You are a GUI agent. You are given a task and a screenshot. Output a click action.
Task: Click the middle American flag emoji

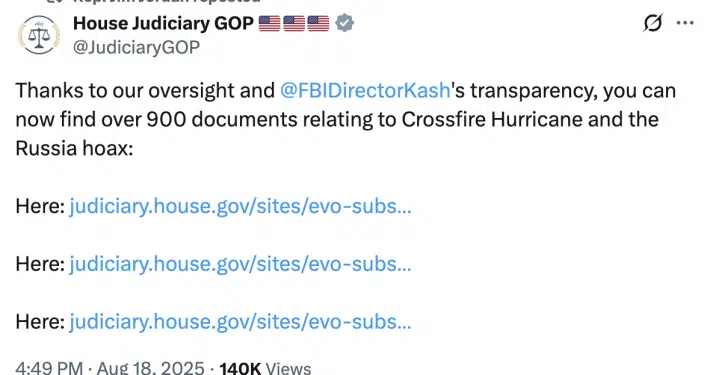coord(294,24)
